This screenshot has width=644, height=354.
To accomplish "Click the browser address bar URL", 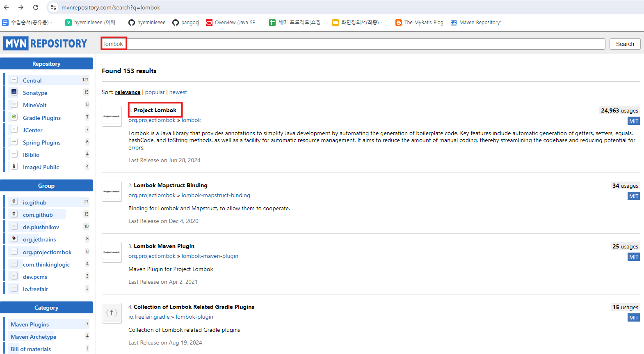I will tap(111, 7).
